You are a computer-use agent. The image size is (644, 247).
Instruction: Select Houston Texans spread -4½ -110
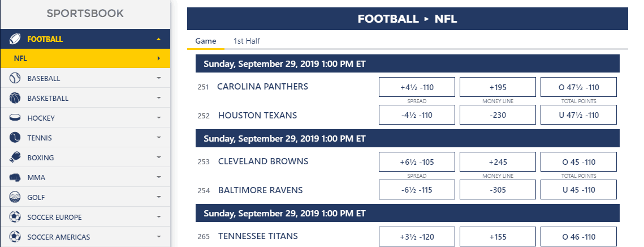pyautogui.click(x=417, y=115)
